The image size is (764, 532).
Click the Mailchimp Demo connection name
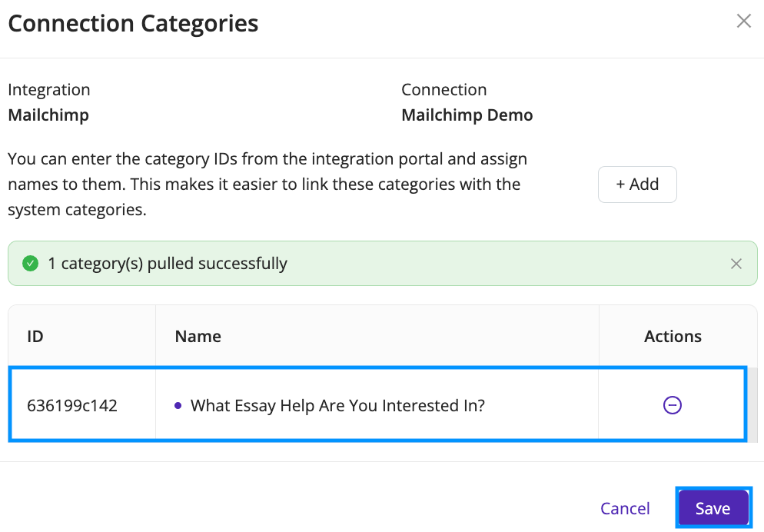point(467,115)
